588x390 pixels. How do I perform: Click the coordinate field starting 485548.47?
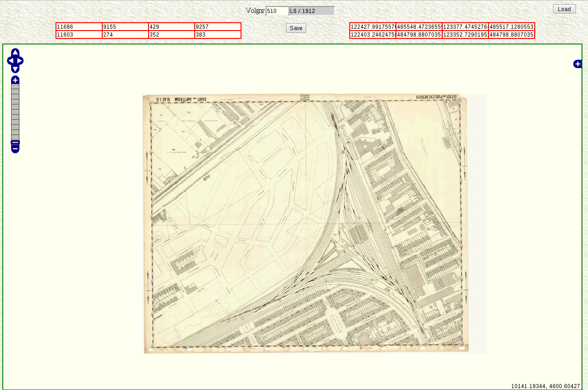point(419,26)
